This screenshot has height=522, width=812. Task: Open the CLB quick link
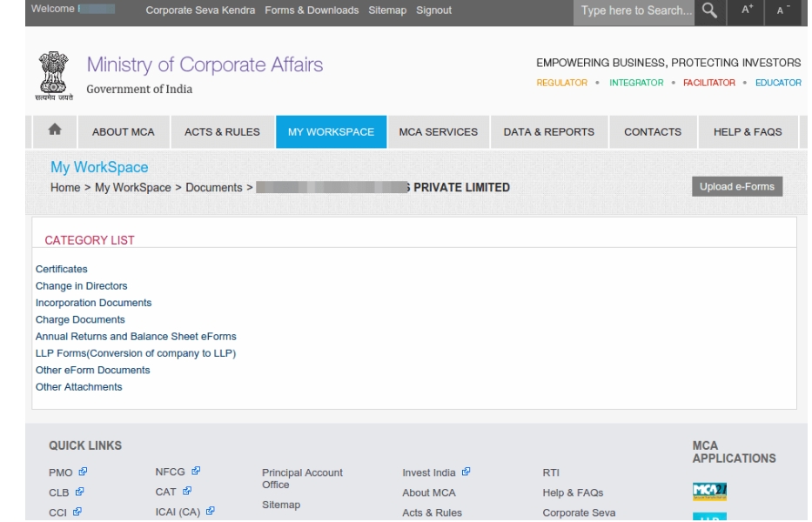(x=59, y=492)
